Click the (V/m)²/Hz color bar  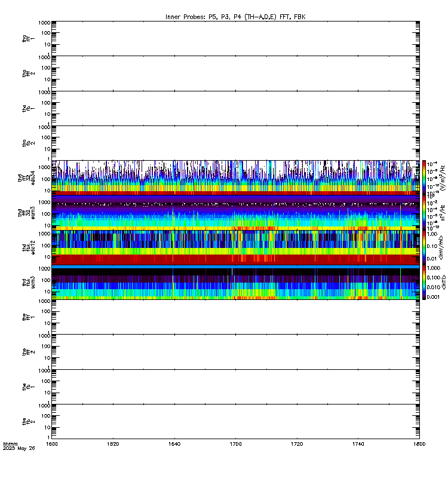click(424, 177)
